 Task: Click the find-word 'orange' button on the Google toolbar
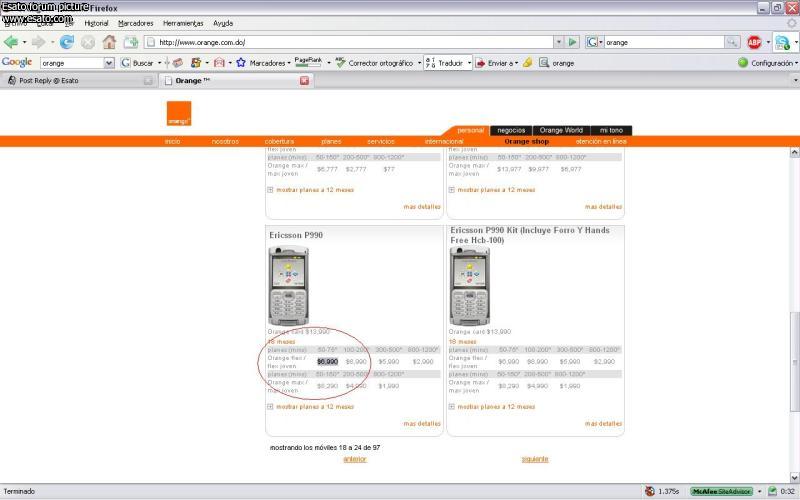coord(557,63)
